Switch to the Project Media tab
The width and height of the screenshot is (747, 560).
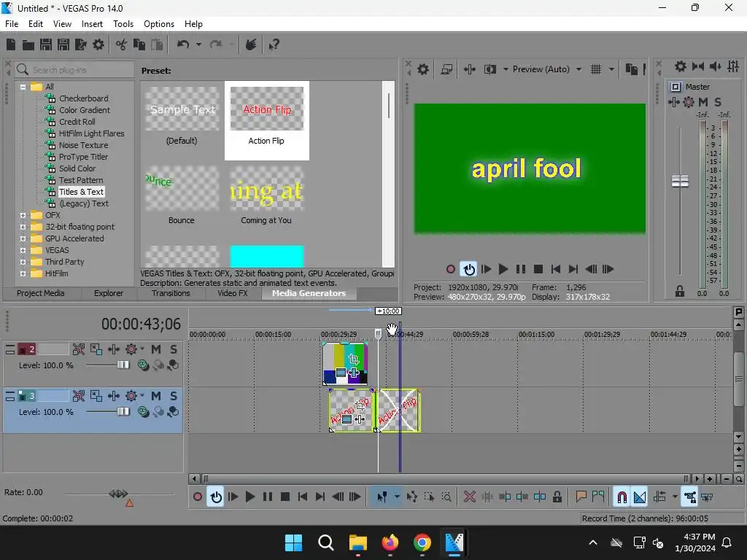[41, 293]
